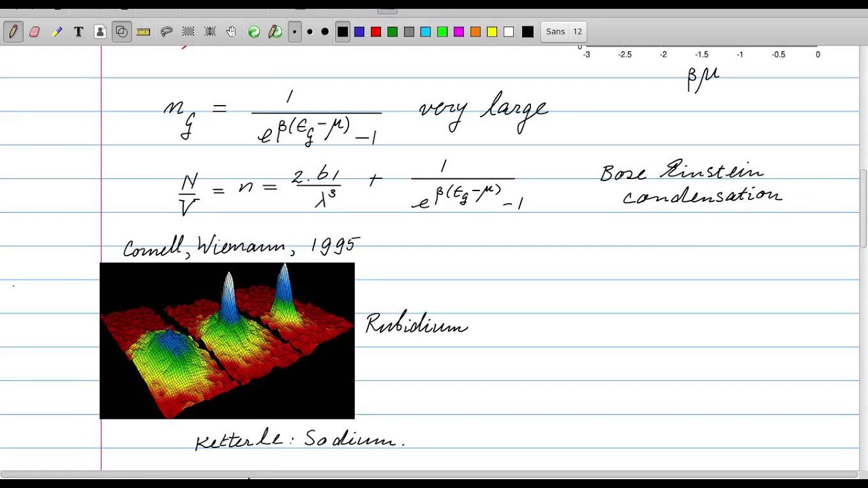Screen dimensions: 868x488
Task: Select the Vertical Space tool
Action: pyautogui.click(x=210, y=32)
